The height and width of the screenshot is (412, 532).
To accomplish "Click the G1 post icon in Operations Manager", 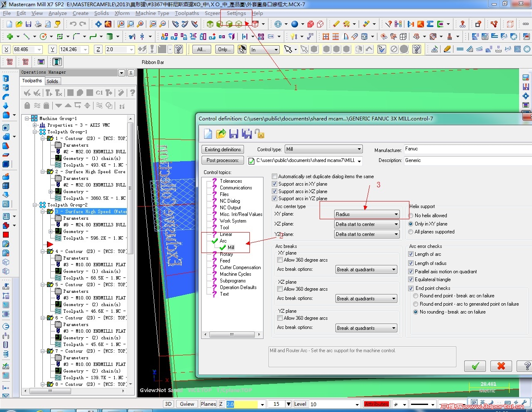I will coord(99,93).
